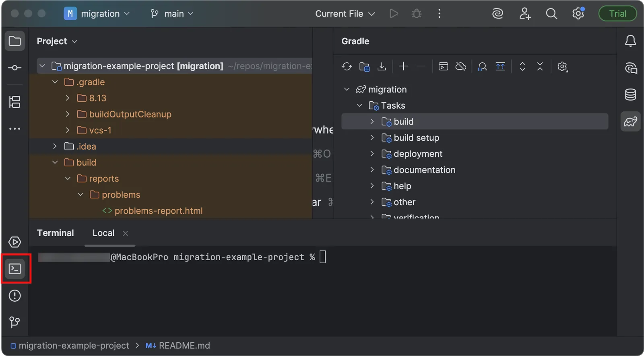Select the help task group row
The image size is (644, 356).
point(475,186)
